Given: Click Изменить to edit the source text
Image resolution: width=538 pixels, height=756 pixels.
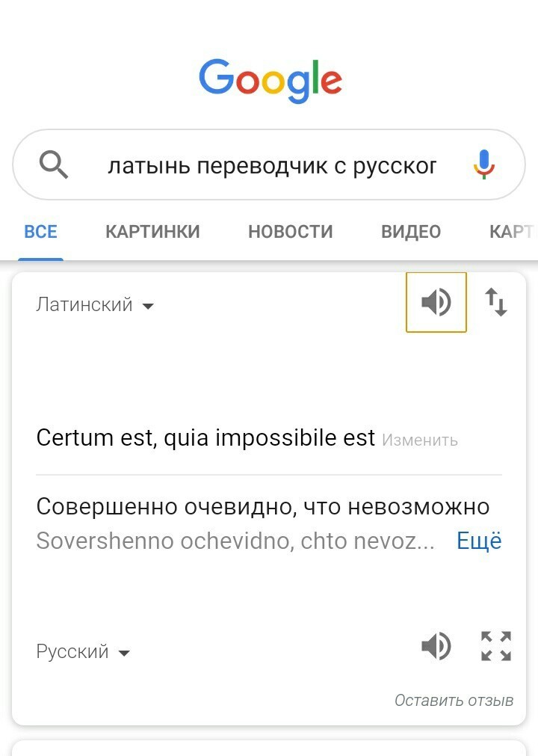Looking at the screenshot, I should (x=420, y=440).
